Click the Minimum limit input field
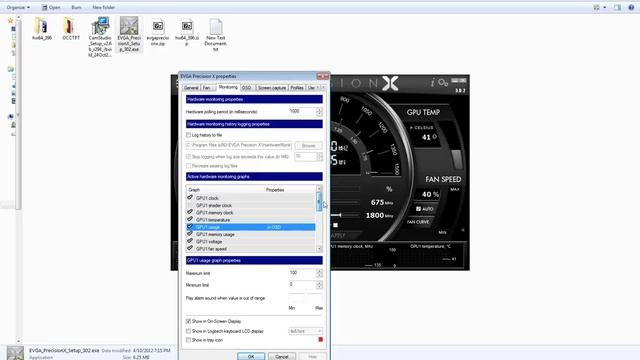This screenshot has width=640, height=360. pos(302,284)
